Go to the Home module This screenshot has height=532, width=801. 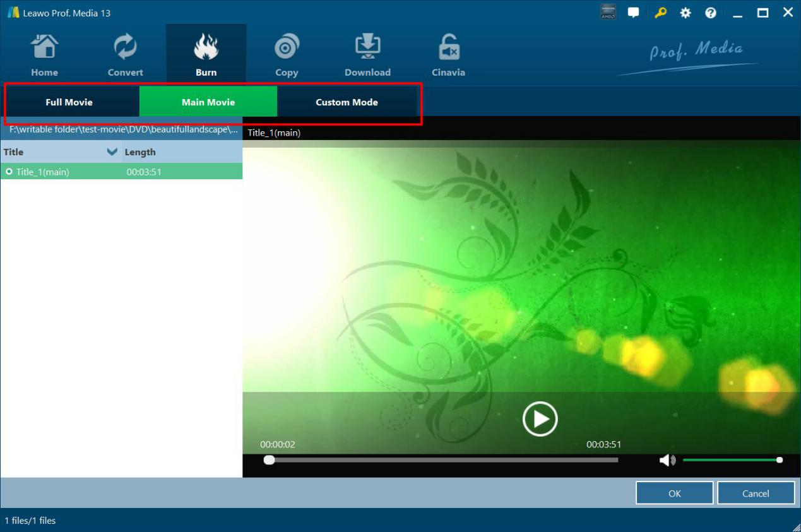tap(44, 56)
